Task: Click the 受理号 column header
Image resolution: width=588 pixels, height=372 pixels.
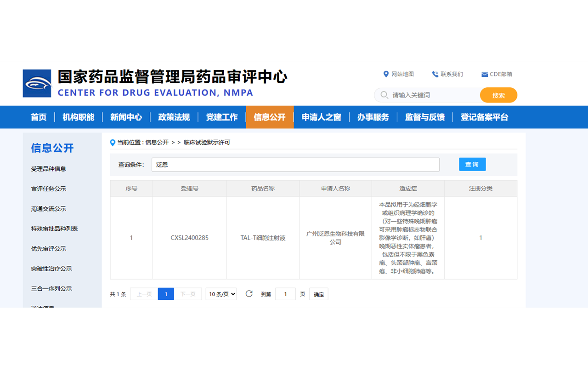Action: [190, 189]
